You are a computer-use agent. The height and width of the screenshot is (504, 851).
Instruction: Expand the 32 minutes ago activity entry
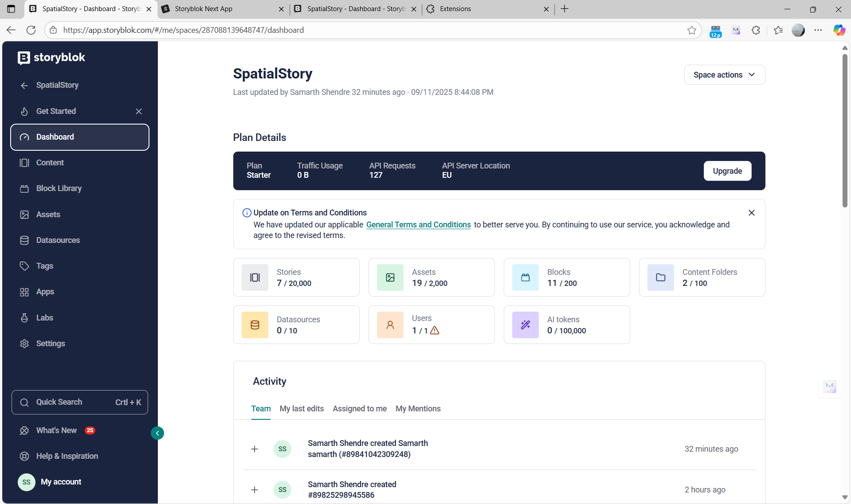(x=255, y=449)
